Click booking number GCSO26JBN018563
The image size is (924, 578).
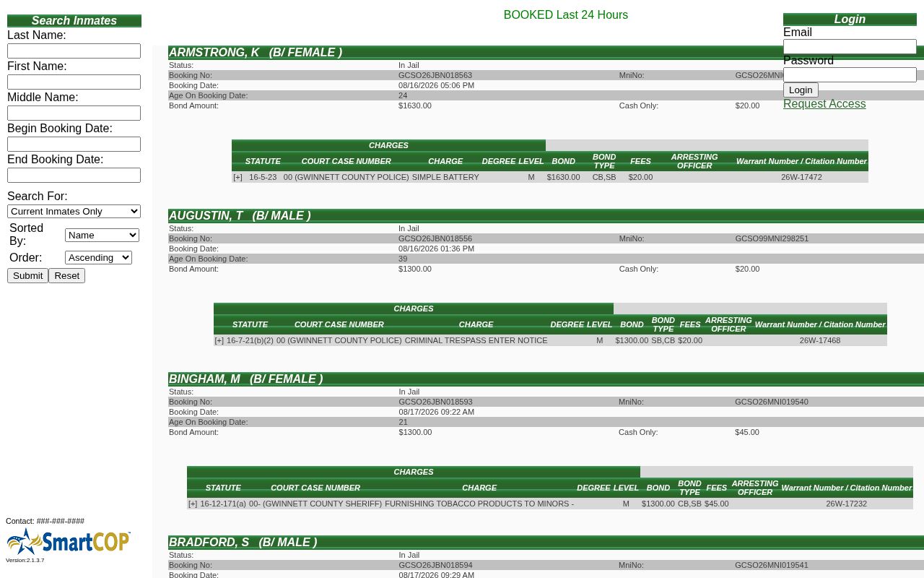[x=435, y=75]
